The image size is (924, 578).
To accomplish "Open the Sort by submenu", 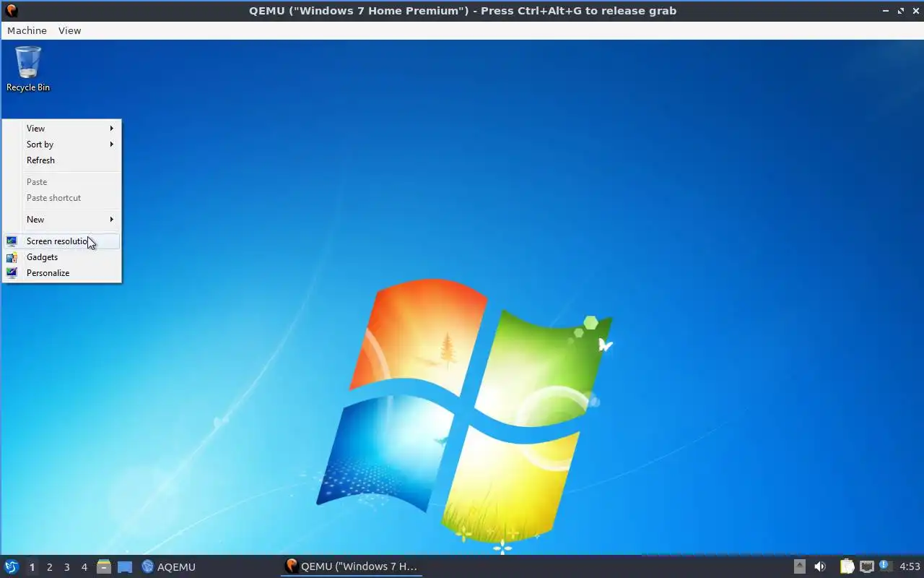I will click(61, 144).
